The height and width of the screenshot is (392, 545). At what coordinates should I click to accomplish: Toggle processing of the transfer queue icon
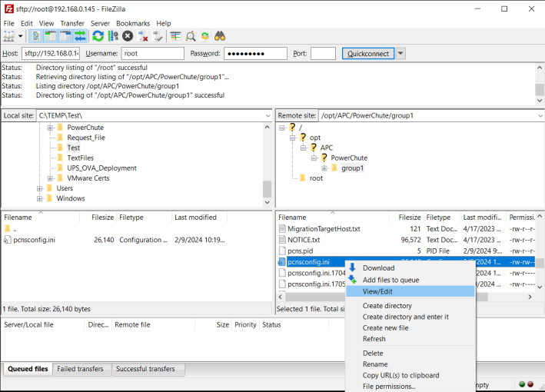point(113,36)
